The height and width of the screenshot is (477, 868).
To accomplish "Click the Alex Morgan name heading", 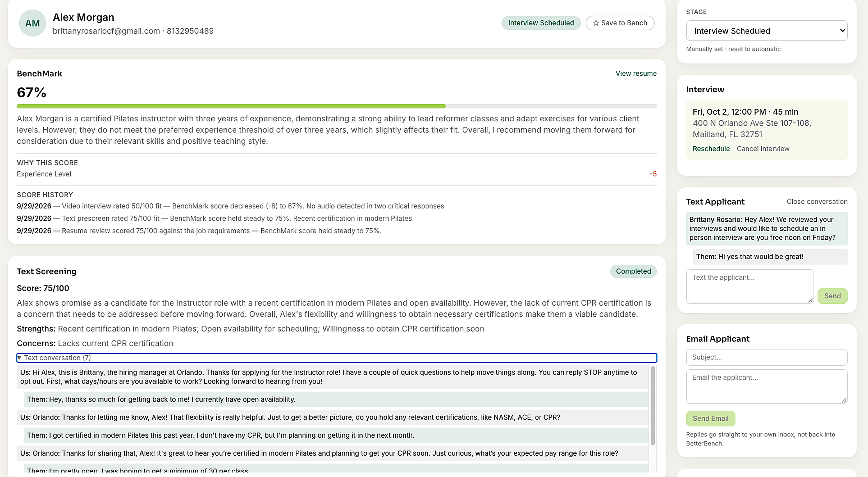I will [x=83, y=17].
